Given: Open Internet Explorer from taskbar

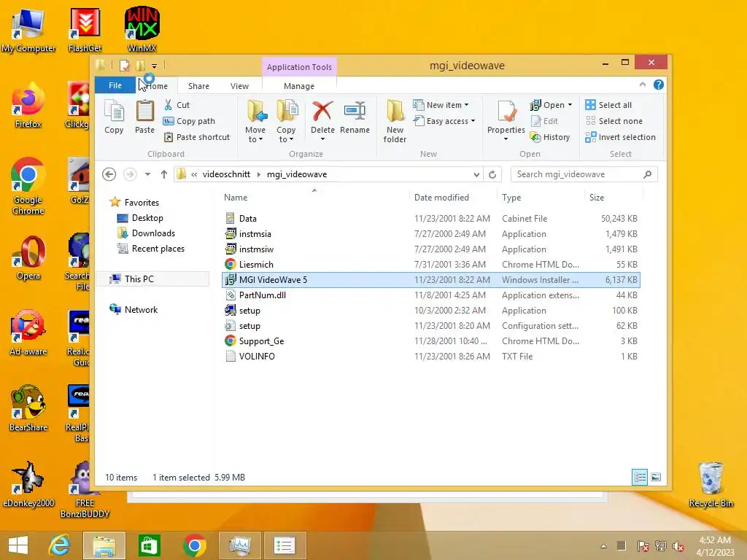Looking at the screenshot, I should pos(60,545).
